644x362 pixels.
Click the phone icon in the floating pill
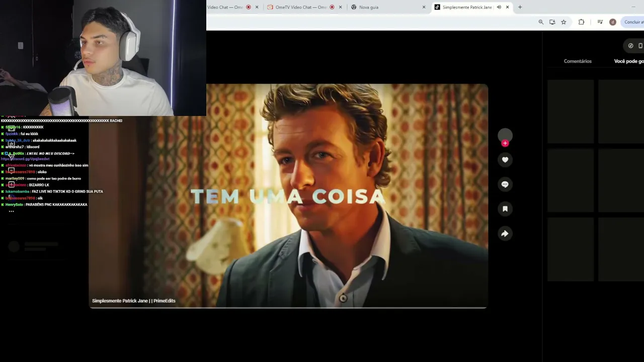point(640,46)
